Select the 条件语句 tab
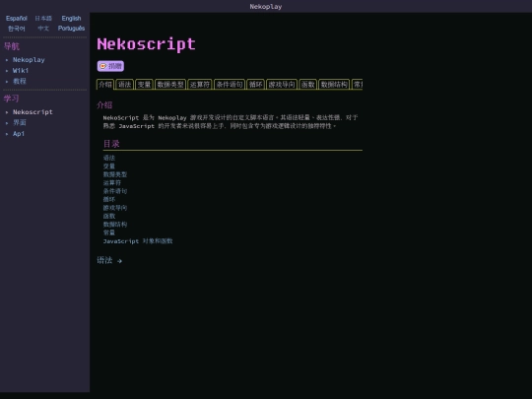 pyautogui.click(x=230, y=84)
